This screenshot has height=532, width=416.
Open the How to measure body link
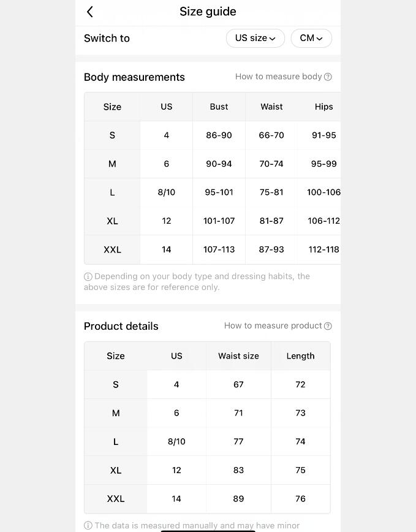point(278,77)
